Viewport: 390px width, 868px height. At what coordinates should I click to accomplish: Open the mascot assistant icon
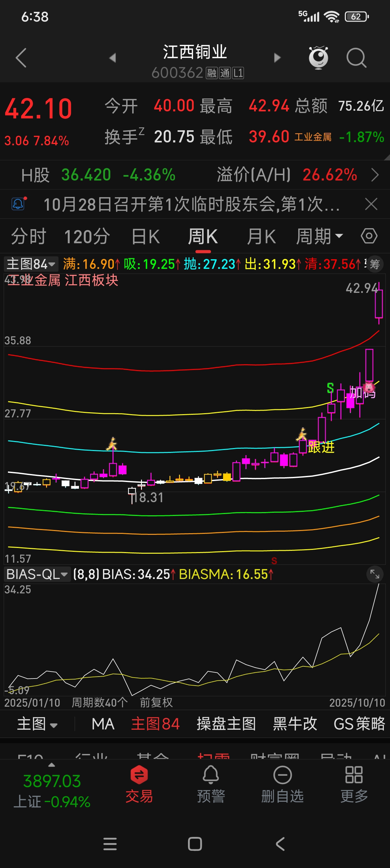318,58
